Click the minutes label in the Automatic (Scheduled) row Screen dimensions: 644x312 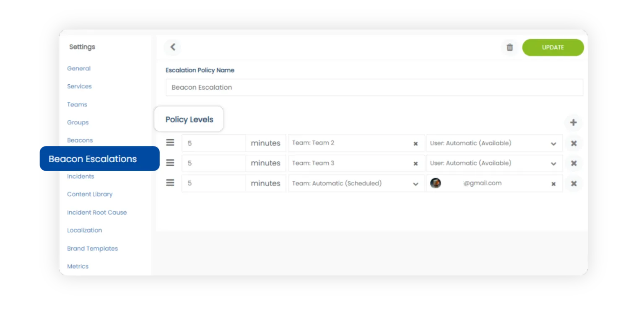click(x=265, y=183)
